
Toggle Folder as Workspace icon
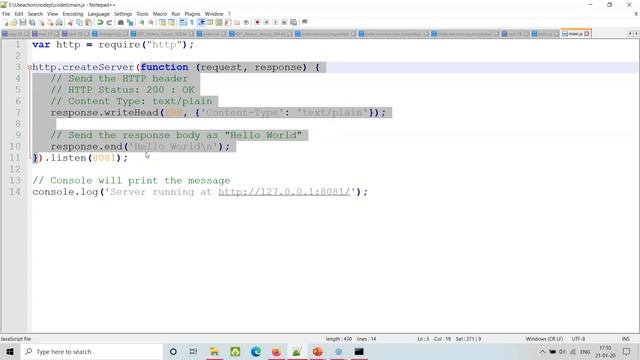[x=237, y=22]
